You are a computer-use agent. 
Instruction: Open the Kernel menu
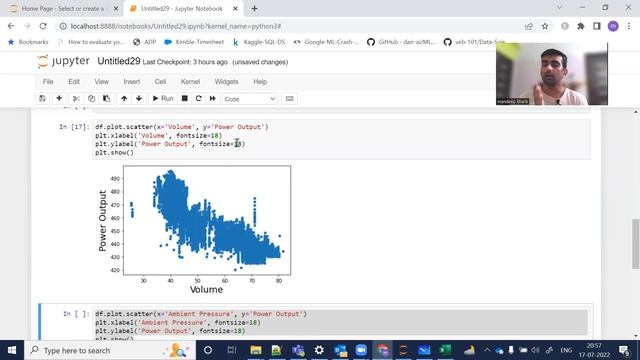(x=190, y=82)
